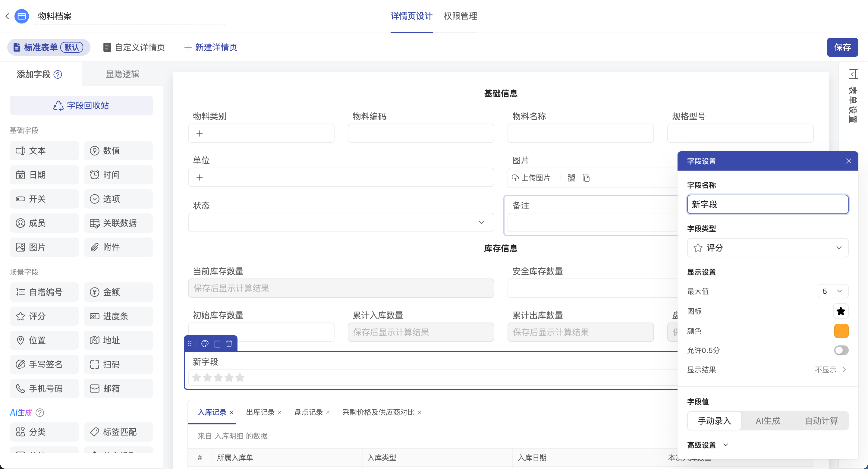The height and width of the screenshot is (469, 868).
Task: Click the star icon picker next to 图标
Action: 840,311
